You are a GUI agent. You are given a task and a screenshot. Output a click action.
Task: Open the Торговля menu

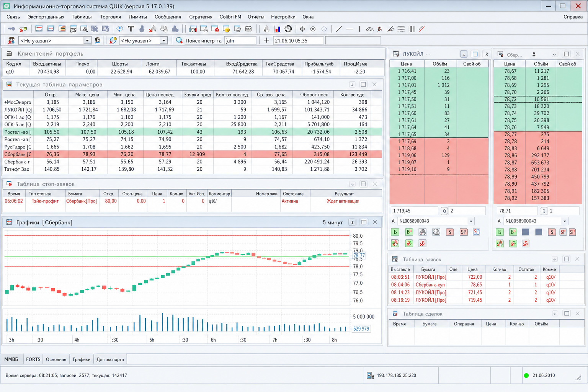pyautogui.click(x=110, y=17)
